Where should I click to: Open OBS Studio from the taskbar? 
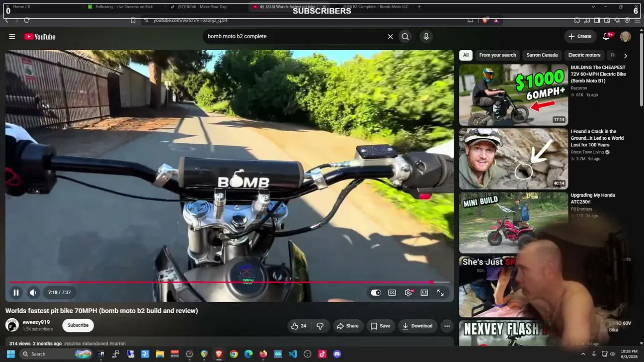tap(307, 354)
